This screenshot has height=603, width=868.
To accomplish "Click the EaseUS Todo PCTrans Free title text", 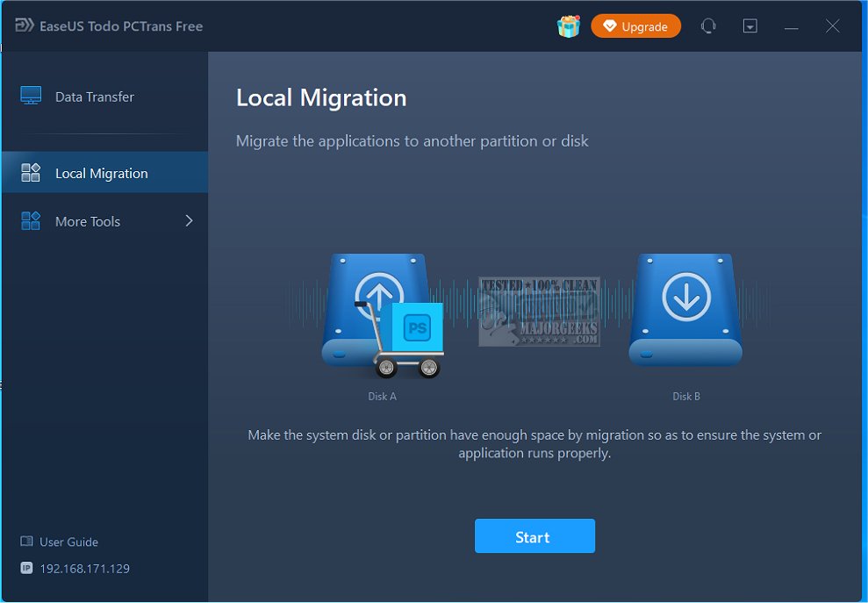I will point(121,26).
